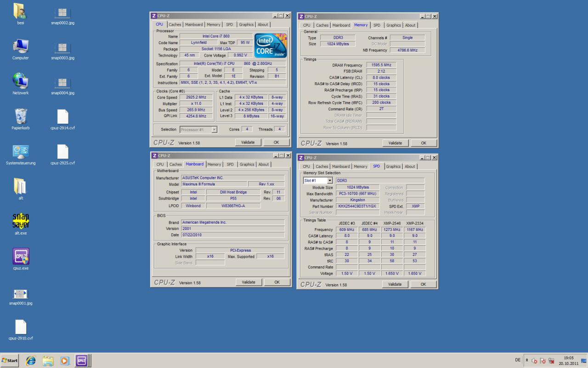
Task: Select cpuz-2910.cvf file icon
Action: click(x=20, y=330)
